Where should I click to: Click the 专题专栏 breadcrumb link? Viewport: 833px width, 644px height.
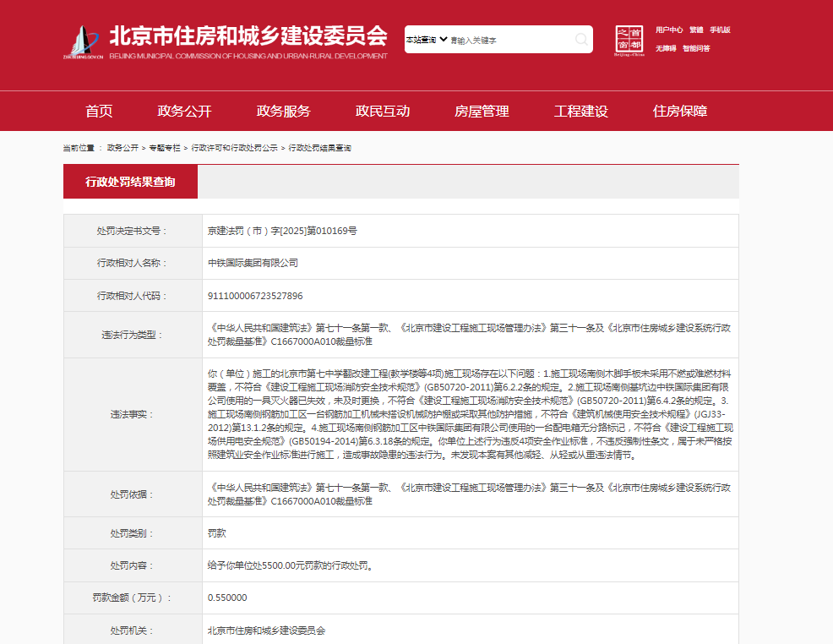click(x=165, y=148)
